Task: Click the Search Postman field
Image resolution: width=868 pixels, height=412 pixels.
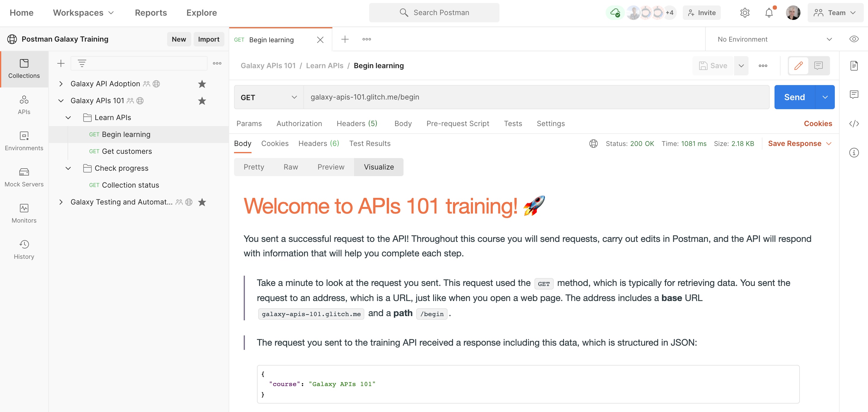Action: pyautogui.click(x=434, y=13)
